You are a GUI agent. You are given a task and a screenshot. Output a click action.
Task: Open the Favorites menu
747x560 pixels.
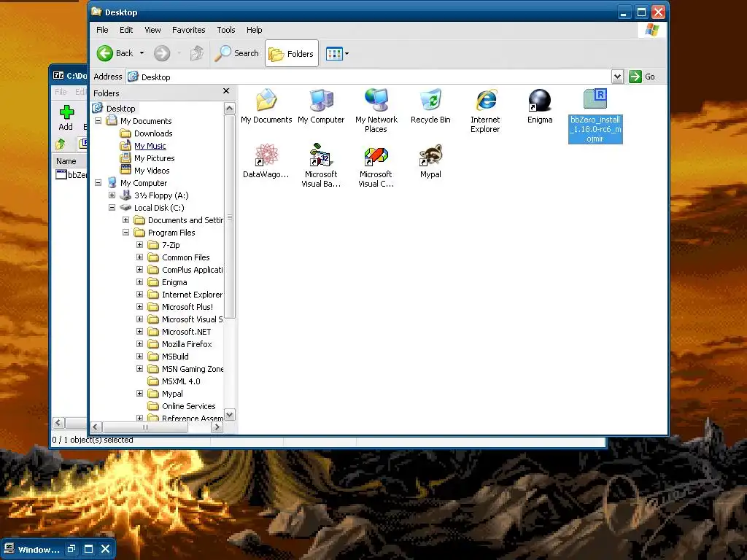click(189, 30)
